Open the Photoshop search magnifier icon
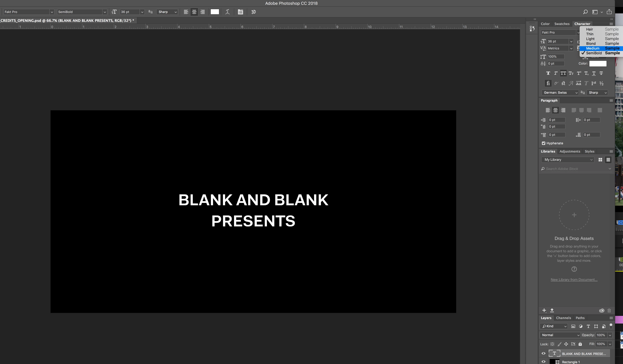The height and width of the screenshot is (364, 623). [x=585, y=12]
